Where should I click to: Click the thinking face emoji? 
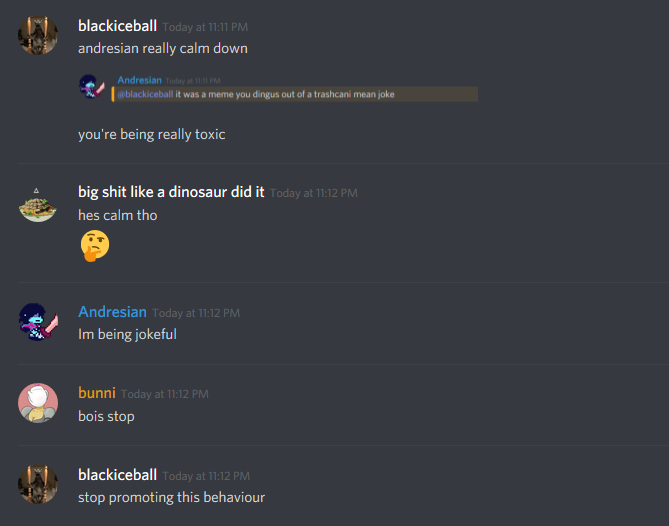[x=95, y=246]
